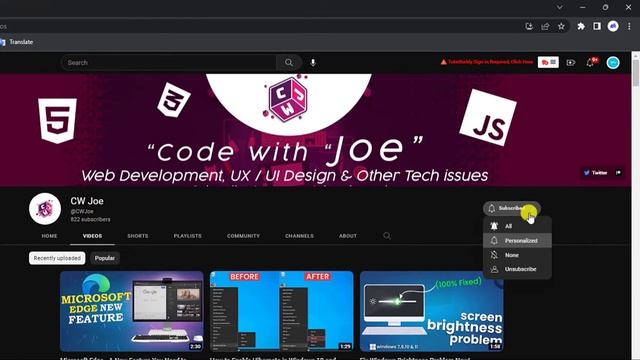This screenshot has width=640, height=360.
Task: Click the @CWJoe channel handle
Action: click(x=82, y=211)
